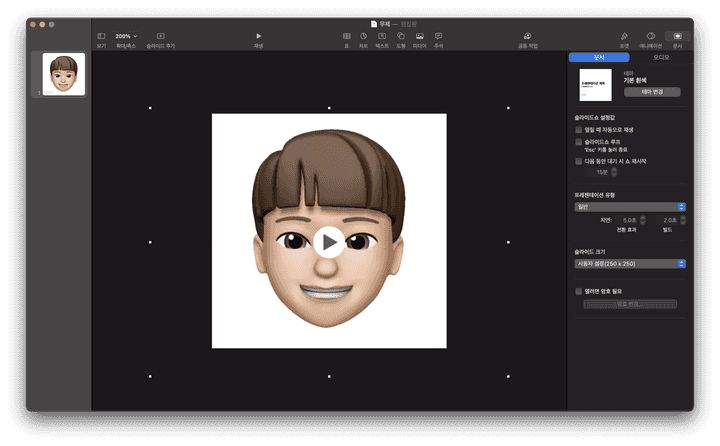This screenshot has width=720, height=446.
Task: Click the Collaborate (공동 작업) icon
Action: click(x=527, y=36)
